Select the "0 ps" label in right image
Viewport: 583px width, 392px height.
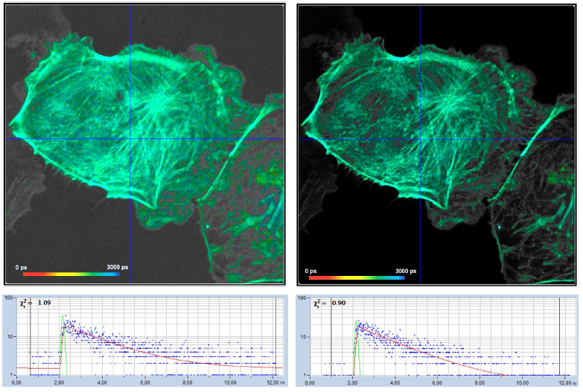click(x=313, y=270)
